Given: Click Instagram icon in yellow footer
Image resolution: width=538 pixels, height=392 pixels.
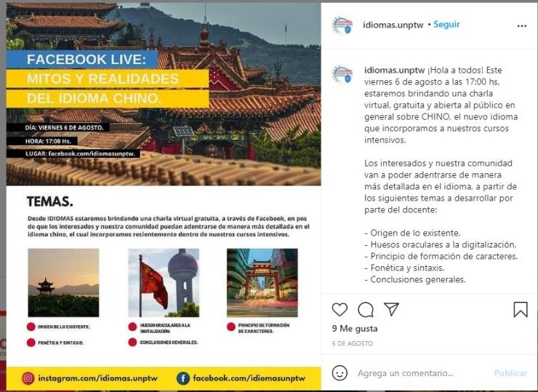Looking at the screenshot, I should [x=28, y=378].
